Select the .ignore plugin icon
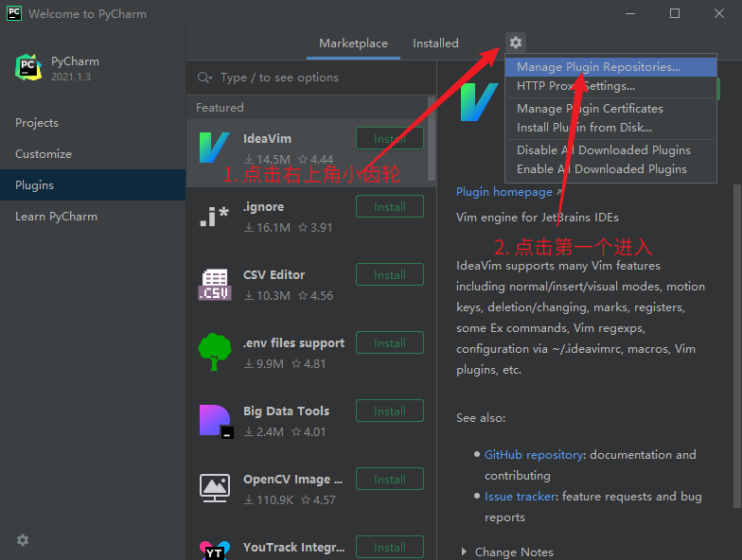The height and width of the screenshot is (560, 742). (215, 216)
